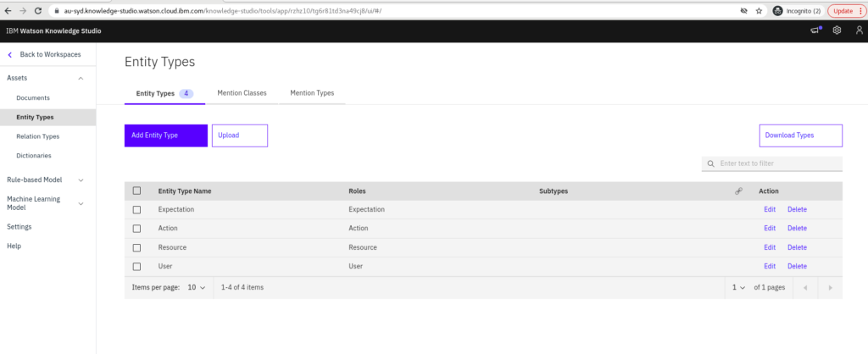The height and width of the screenshot is (354, 868).
Task: Open the settings gear in header
Action: pos(837,30)
